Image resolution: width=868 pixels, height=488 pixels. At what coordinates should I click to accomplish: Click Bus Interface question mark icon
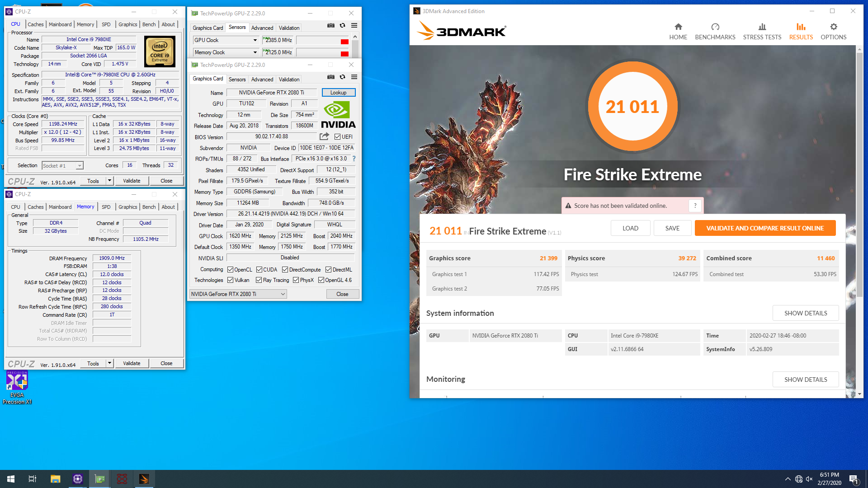coord(354,159)
